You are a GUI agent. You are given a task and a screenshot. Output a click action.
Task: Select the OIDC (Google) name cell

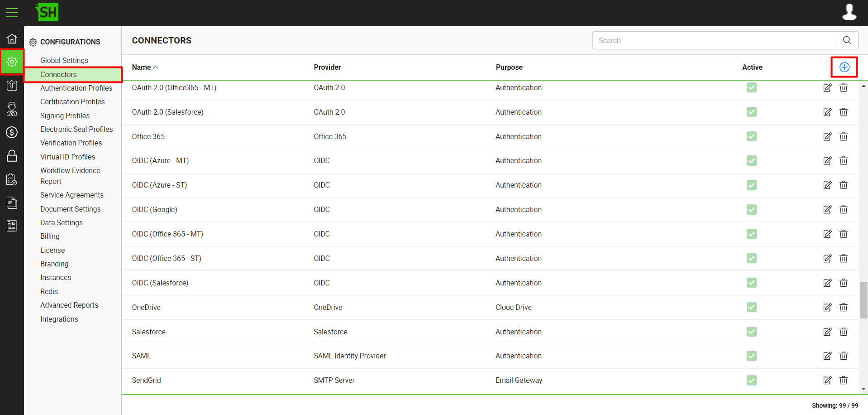tap(154, 209)
